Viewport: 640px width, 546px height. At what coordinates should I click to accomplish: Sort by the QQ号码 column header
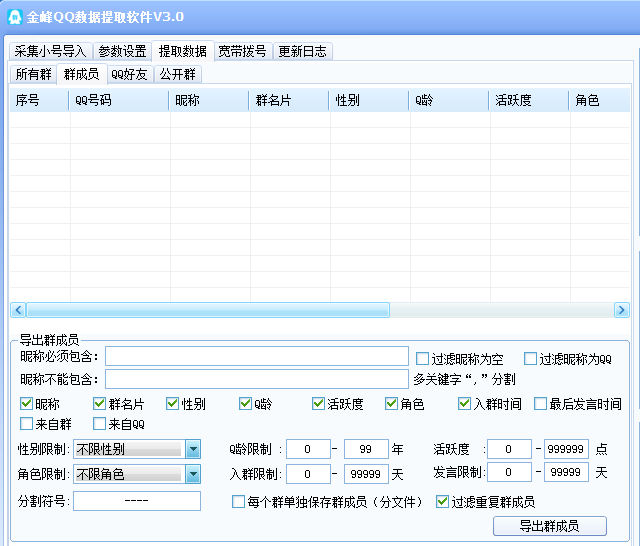pyautogui.click(x=118, y=100)
